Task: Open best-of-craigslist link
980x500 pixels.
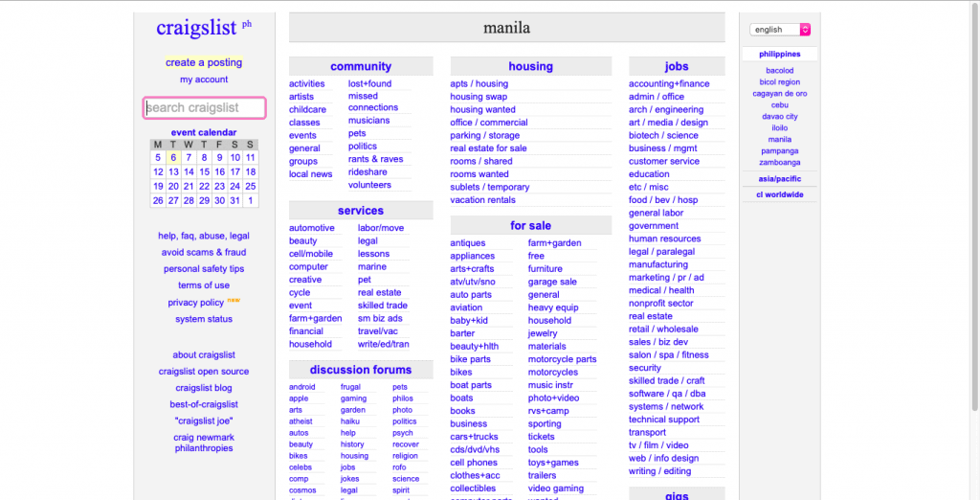Action: click(204, 404)
